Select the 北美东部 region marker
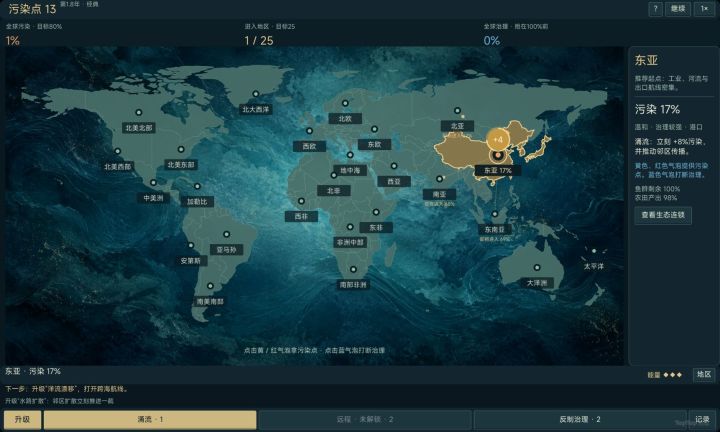 pos(181,149)
